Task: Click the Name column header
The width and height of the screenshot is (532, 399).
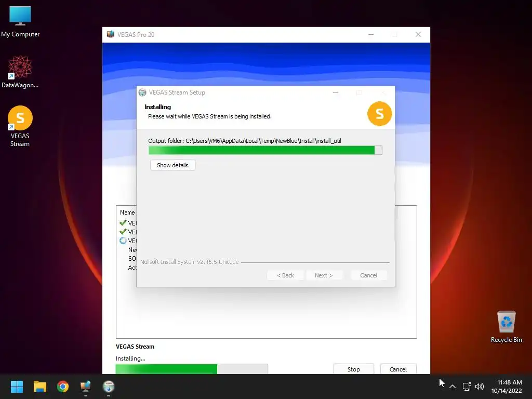Action: tap(127, 212)
